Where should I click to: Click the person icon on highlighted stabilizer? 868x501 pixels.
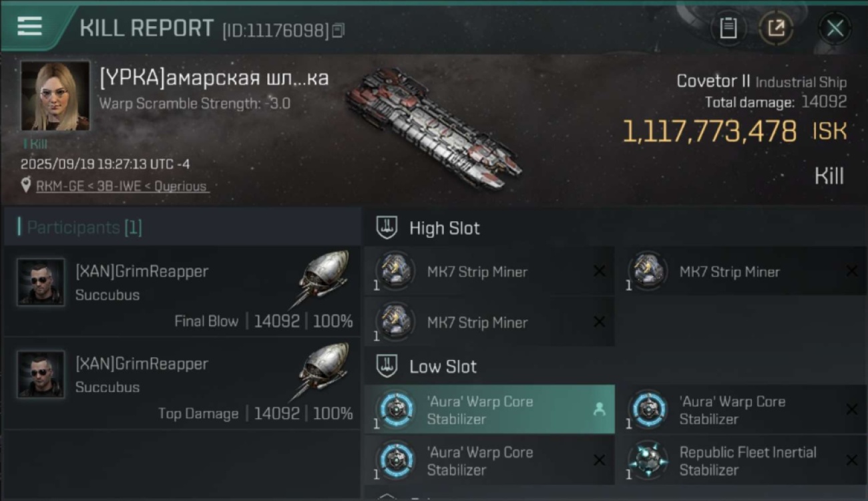[x=599, y=410]
